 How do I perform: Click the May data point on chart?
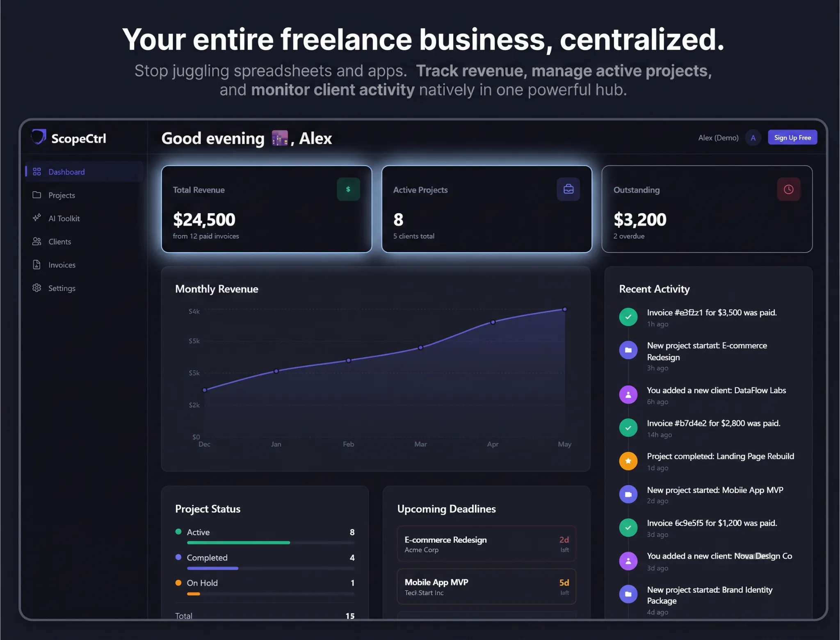565,309
